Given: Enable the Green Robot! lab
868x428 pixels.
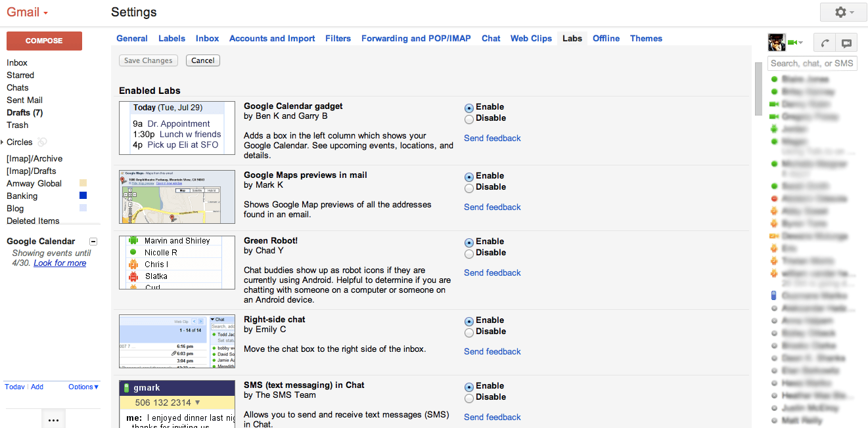Looking at the screenshot, I should point(468,242).
